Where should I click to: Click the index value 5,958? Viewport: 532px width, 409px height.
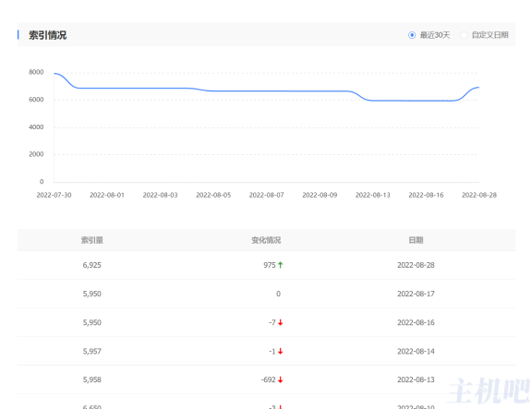92,379
